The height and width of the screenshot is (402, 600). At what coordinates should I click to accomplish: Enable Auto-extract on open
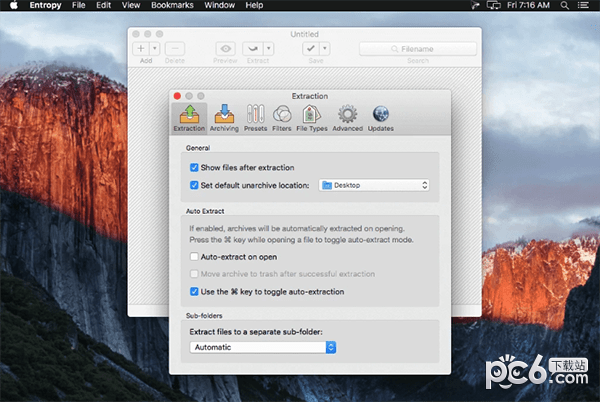point(194,257)
